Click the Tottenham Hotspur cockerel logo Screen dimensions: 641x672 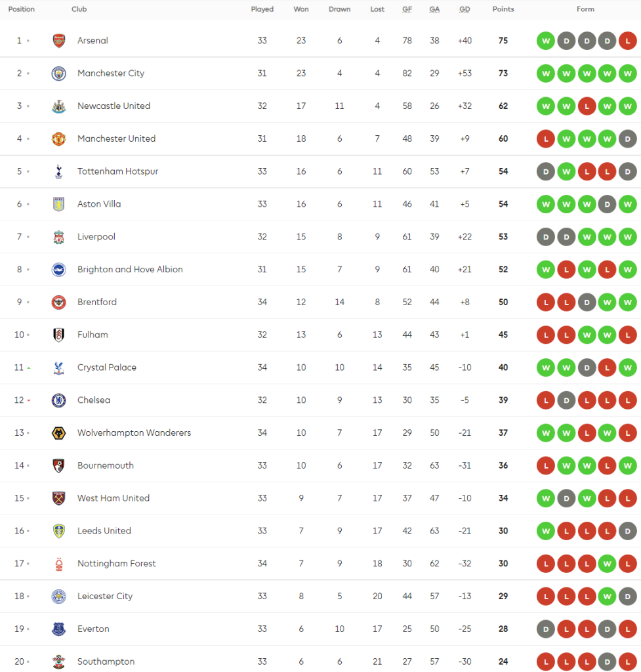pos(59,171)
